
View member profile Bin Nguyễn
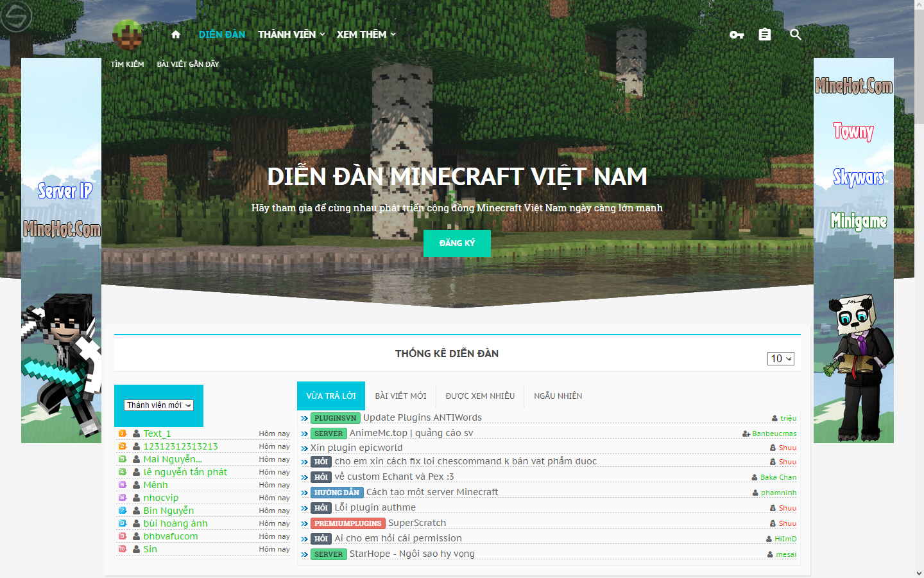click(x=168, y=511)
